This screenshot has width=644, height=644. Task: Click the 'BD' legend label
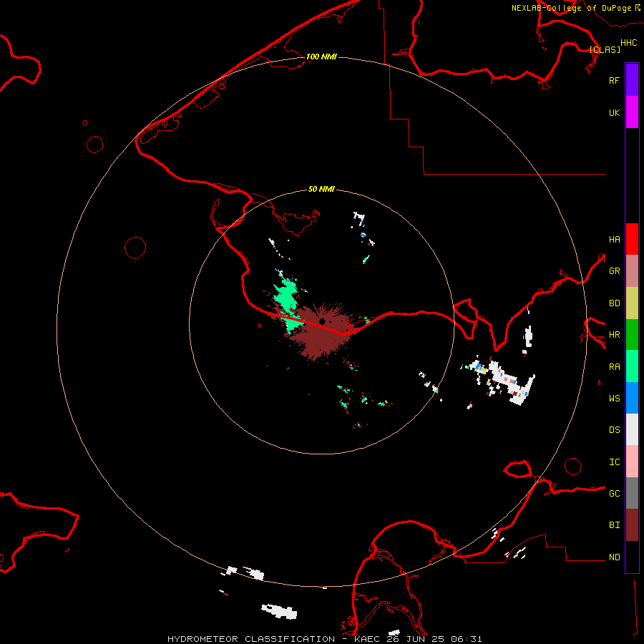[x=614, y=303]
